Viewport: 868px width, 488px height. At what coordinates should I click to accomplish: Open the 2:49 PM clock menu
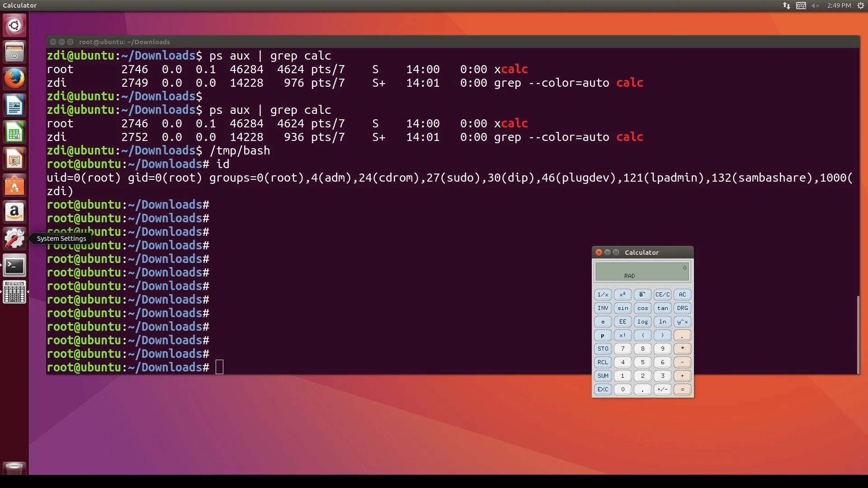[x=839, y=5]
